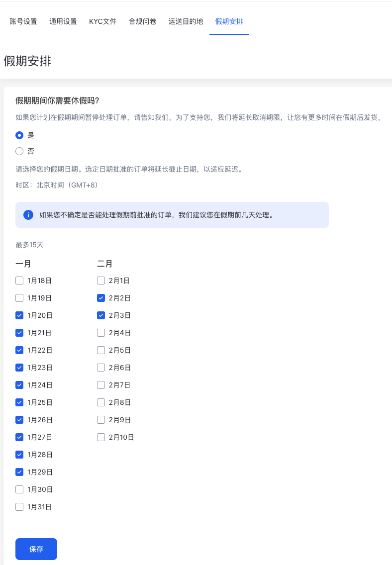
Task: Uncheck the 1月20日 checkbox
Action: point(19,315)
